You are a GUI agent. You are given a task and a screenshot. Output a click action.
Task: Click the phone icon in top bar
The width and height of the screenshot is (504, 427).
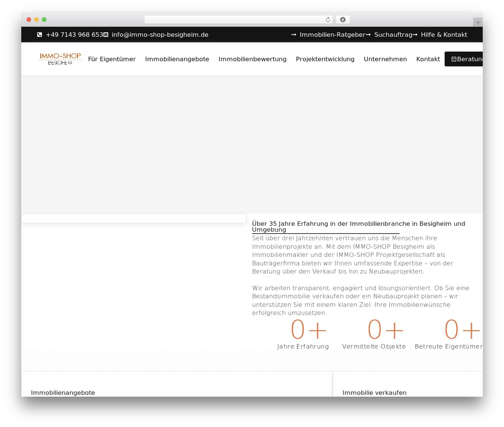[x=39, y=35]
